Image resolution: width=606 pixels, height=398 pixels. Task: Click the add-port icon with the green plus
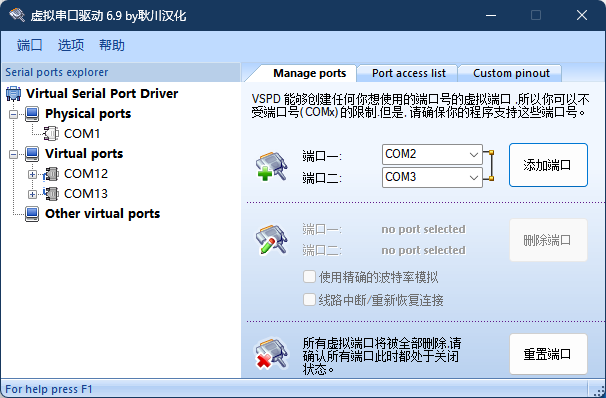pyautogui.click(x=272, y=166)
